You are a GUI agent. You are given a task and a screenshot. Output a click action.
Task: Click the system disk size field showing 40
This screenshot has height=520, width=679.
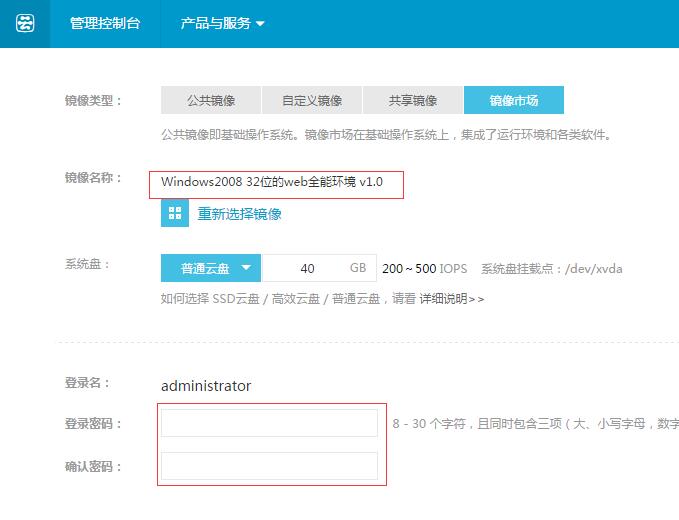click(319, 268)
